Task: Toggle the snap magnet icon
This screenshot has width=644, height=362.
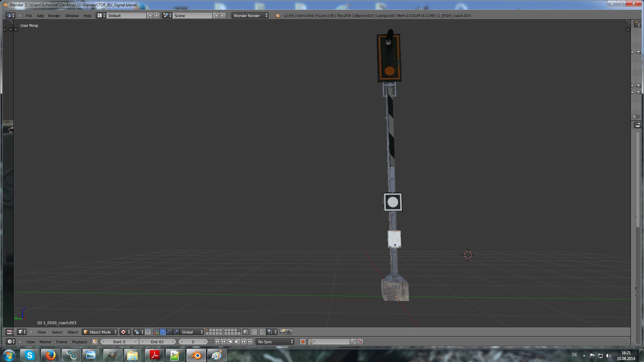Action: [263, 332]
